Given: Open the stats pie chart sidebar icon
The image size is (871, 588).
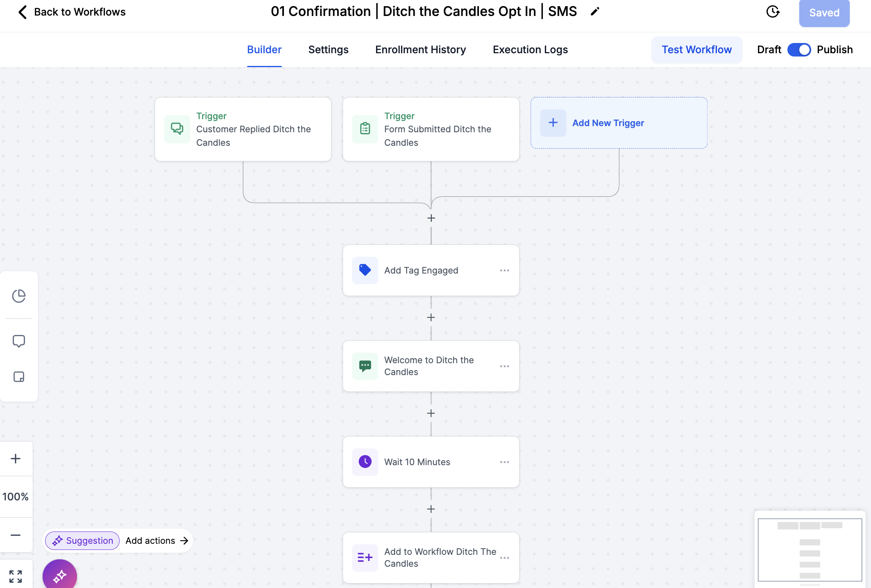Looking at the screenshot, I should point(19,296).
